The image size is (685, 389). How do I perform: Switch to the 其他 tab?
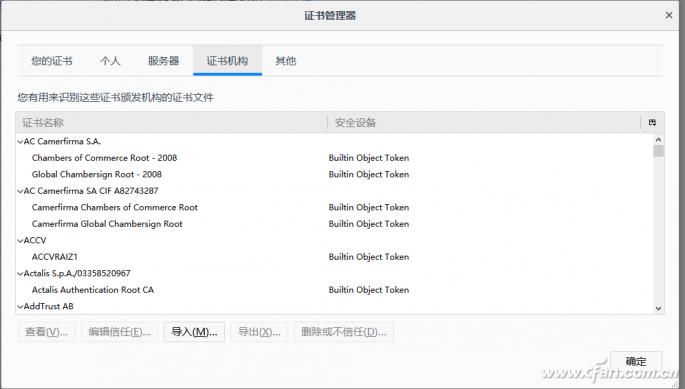[286, 61]
